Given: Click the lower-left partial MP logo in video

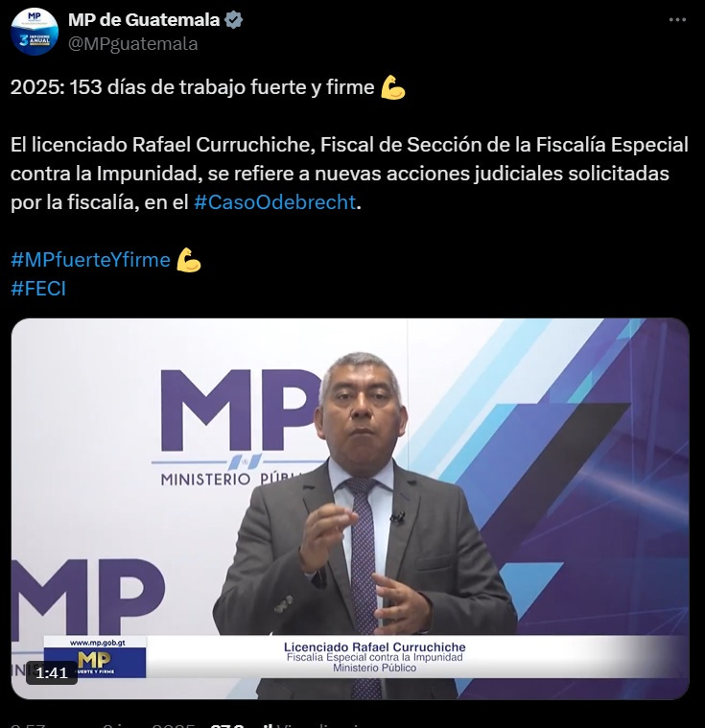Looking at the screenshot, I should 88,599.
